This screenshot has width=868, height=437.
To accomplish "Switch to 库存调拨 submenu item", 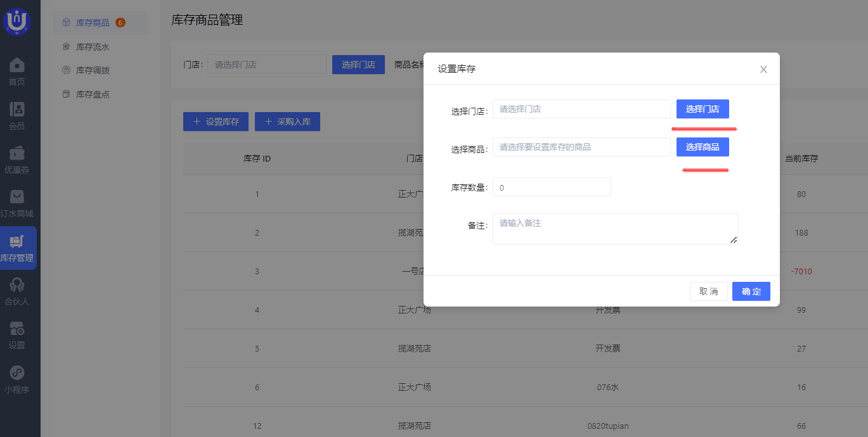I will 93,70.
